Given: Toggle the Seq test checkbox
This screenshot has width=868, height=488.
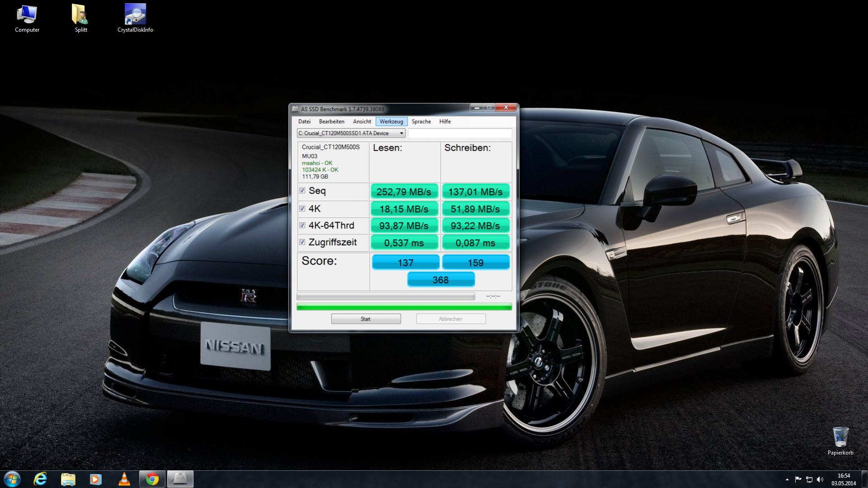Looking at the screenshot, I should coord(302,191).
